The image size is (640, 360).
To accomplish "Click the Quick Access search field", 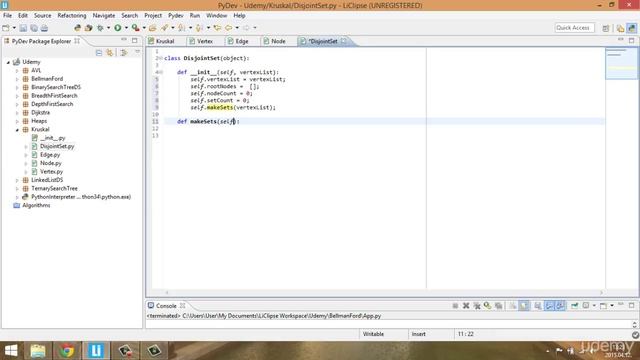I will (574, 28).
